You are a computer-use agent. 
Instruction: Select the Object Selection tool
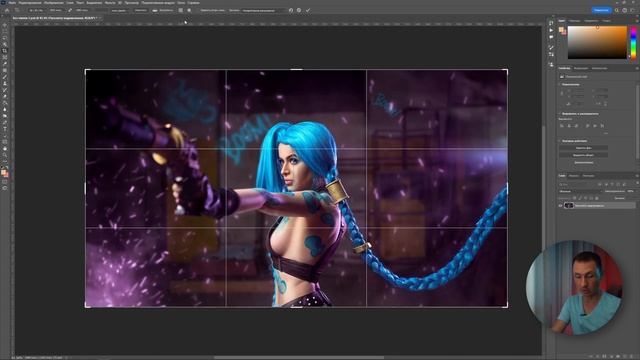coord(4,44)
